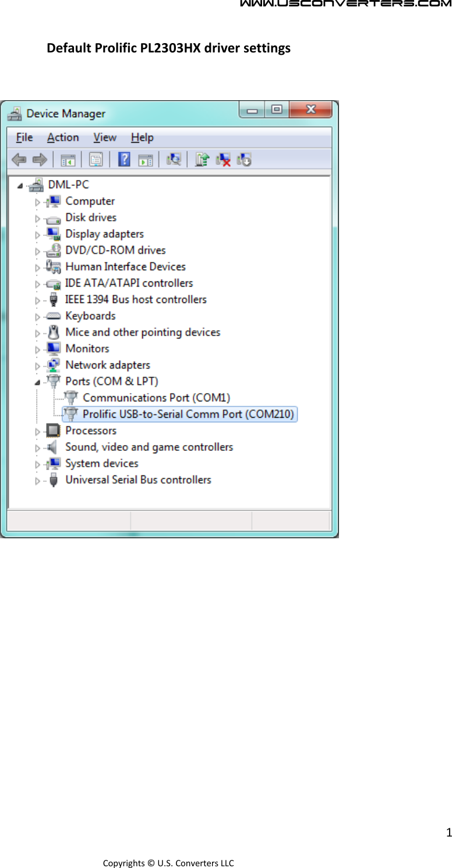Click the Back arrow toolbar button
This screenshot has width=452, height=868.
19,159
